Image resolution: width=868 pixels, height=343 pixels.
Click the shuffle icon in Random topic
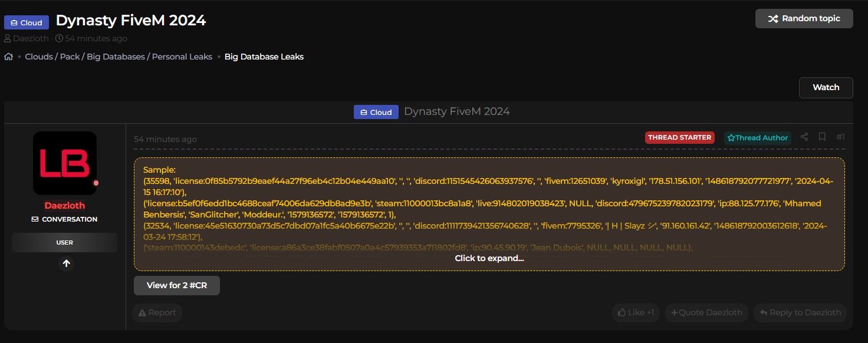(x=773, y=18)
